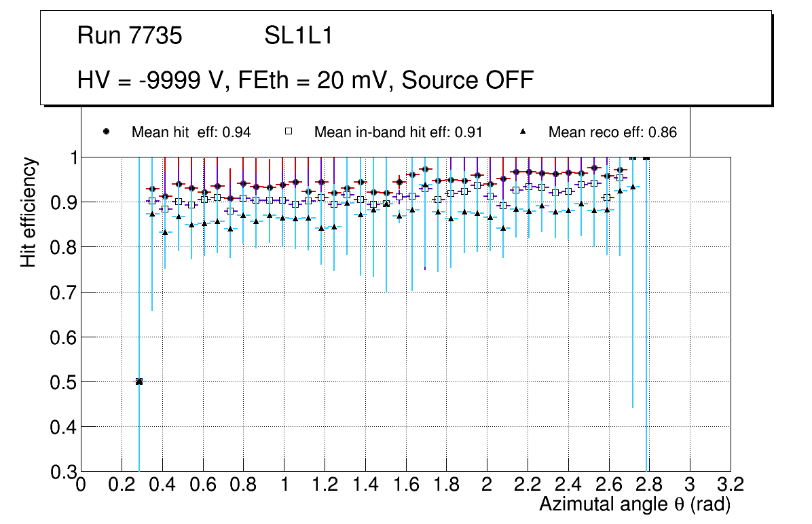The image size is (812, 524).
Task: Click the rightmost triangle reco efficiency marker
Action: [x=633, y=187]
